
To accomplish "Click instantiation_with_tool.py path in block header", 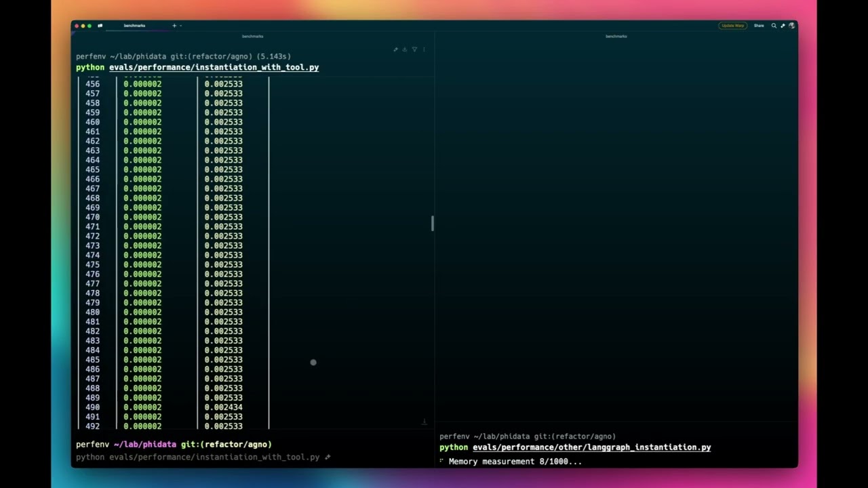I will point(214,68).
